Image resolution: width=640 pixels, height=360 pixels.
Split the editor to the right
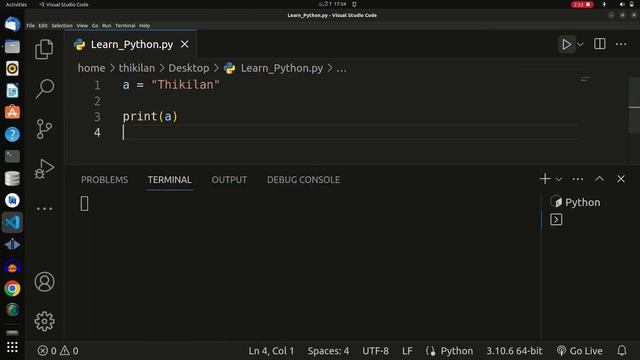tap(600, 44)
